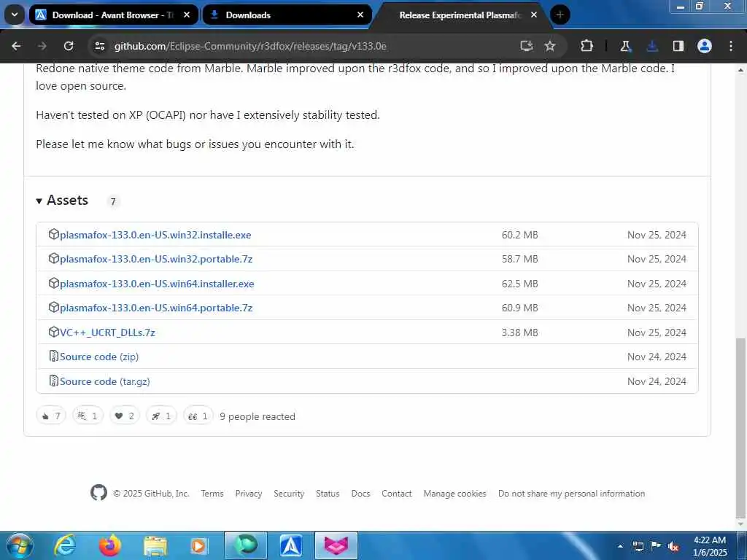Image resolution: width=747 pixels, height=560 pixels.
Task: Download plasmafox win32.portable.7z
Action: coord(156,259)
